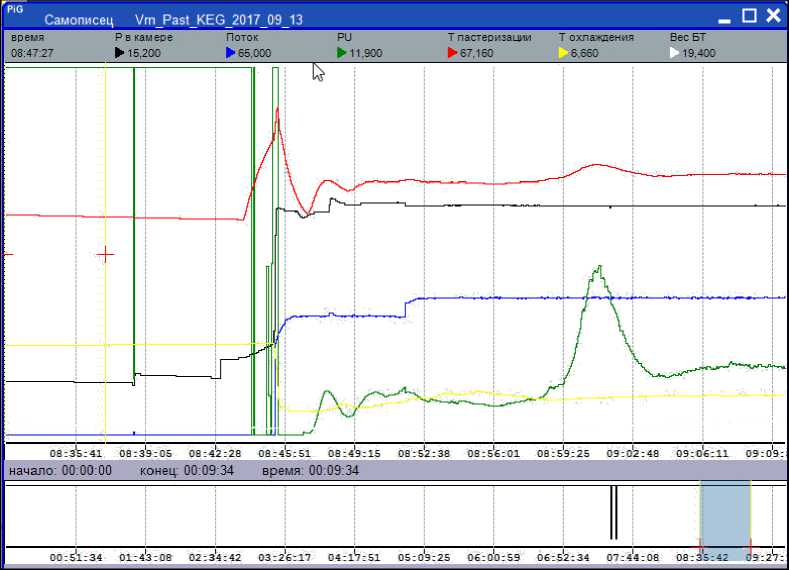Select the время value 08:47:27
Image resolution: width=789 pixels, height=570 pixels.
click(32, 53)
